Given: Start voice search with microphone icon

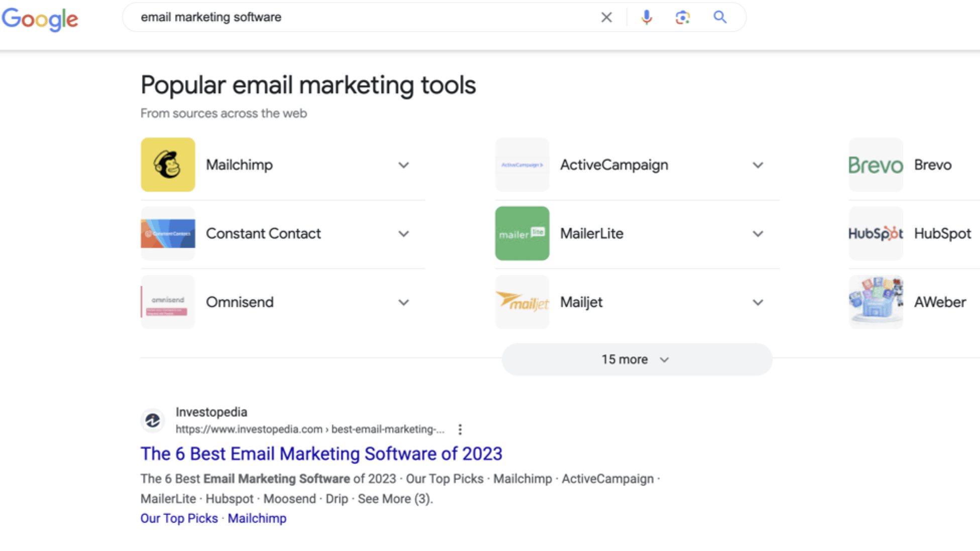Looking at the screenshot, I should click(x=647, y=18).
